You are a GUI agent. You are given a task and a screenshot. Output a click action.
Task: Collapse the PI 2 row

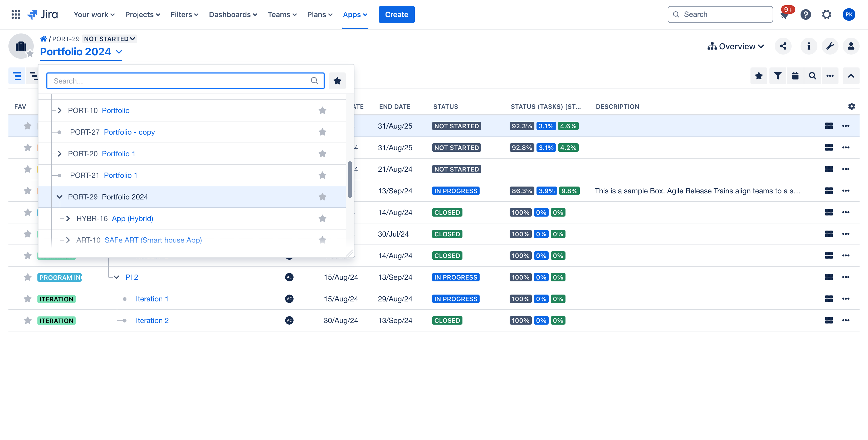click(116, 277)
